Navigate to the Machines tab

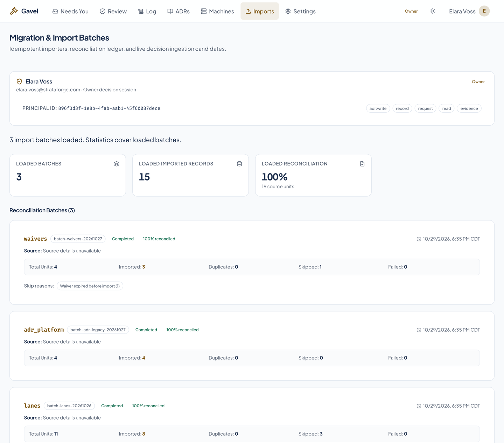(x=217, y=11)
